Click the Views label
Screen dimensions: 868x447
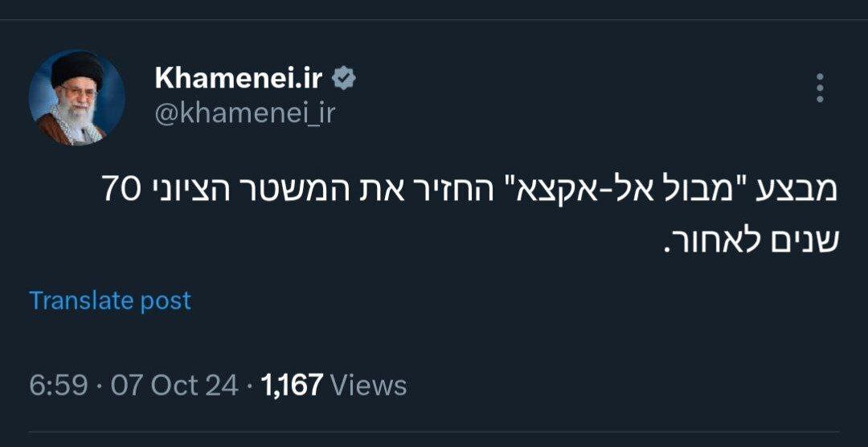[x=369, y=385]
